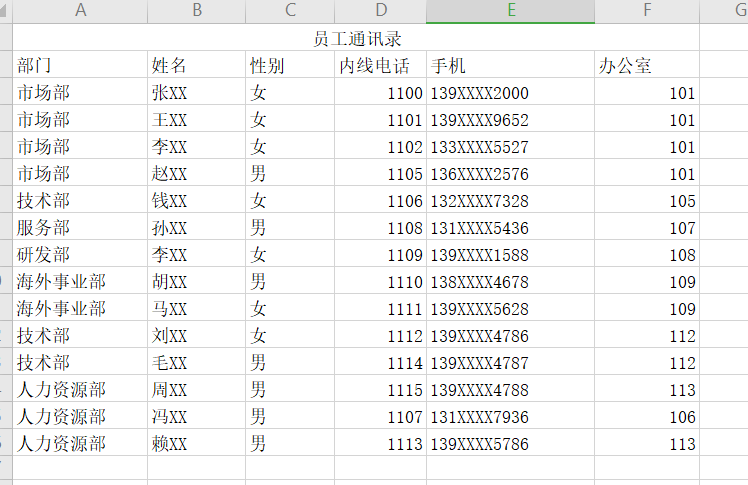Click mobile cell 139XXXX4787
The width and height of the screenshot is (748, 485).
coord(510,361)
